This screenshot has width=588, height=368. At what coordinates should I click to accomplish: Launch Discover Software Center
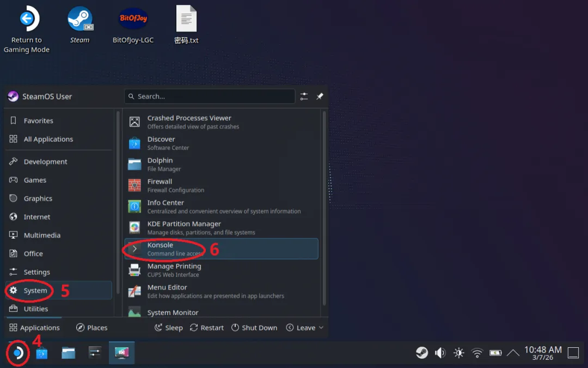[221, 143]
